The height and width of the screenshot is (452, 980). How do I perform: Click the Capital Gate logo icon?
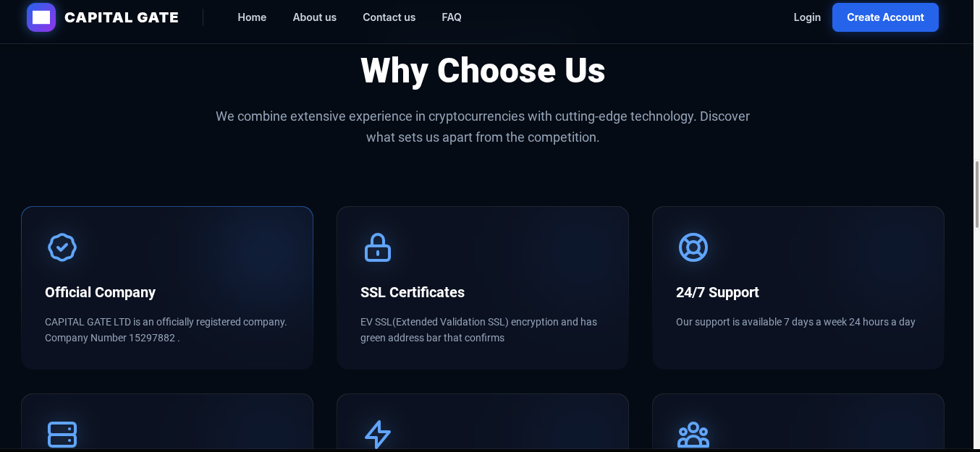click(41, 17)
